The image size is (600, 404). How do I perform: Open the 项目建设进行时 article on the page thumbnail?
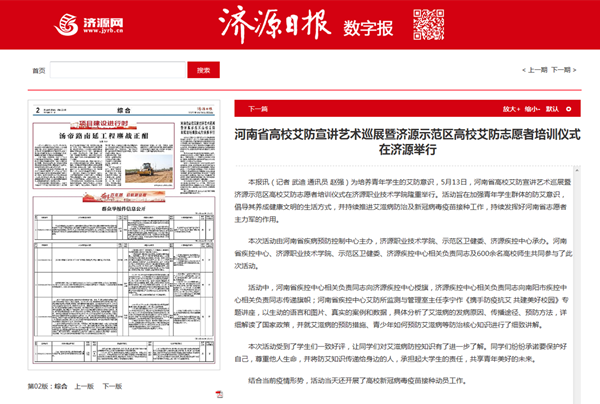coord(104,155)
